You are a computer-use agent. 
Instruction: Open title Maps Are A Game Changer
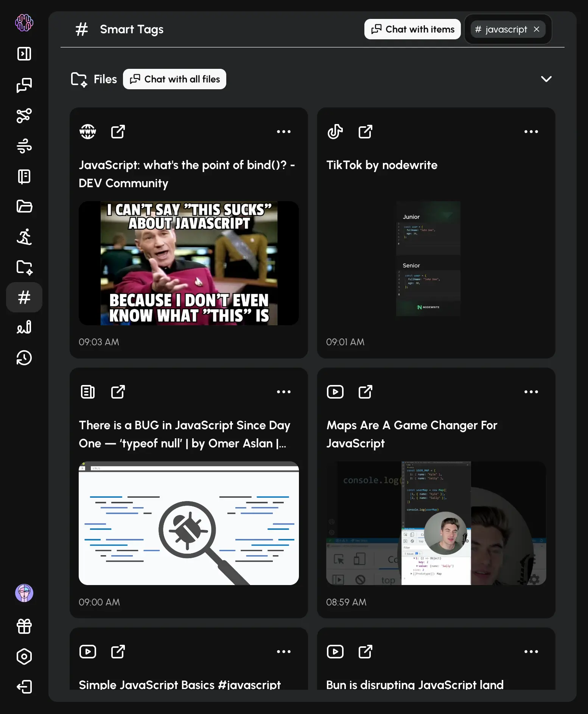tap(412, 434)
